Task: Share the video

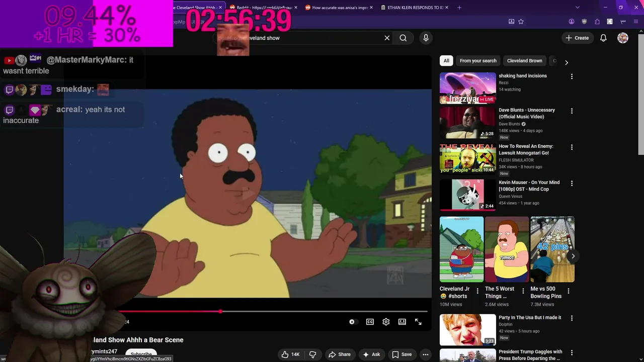Action: [340, 354]
